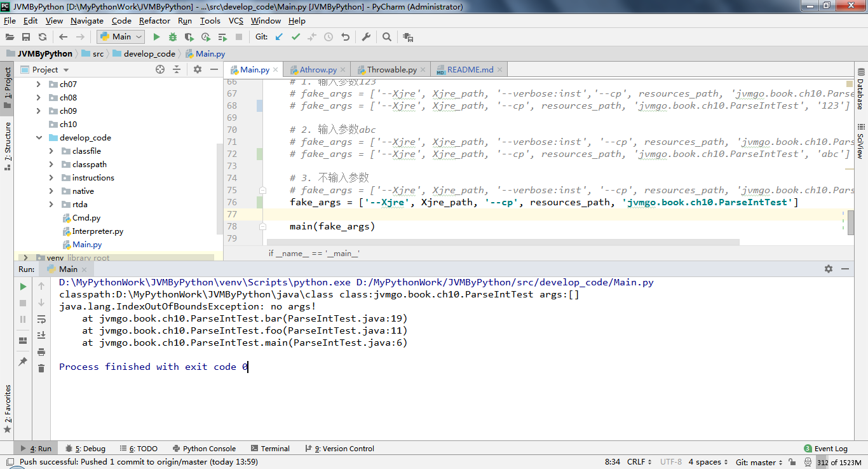Run Main with the green toolbar play icon
Viewport: 868px width, 469px height.
pos(157,37)
